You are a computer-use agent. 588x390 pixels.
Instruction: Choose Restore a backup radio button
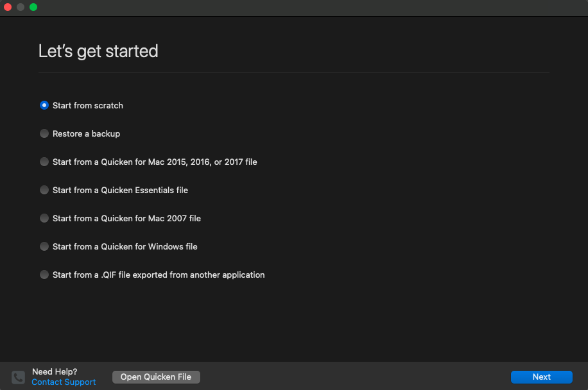(x=44, y=133)
